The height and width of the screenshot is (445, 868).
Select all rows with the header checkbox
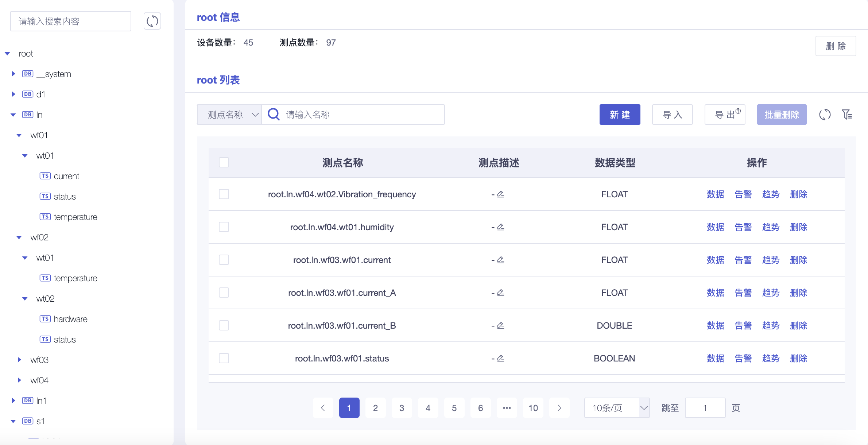click(x=224, y=162)
